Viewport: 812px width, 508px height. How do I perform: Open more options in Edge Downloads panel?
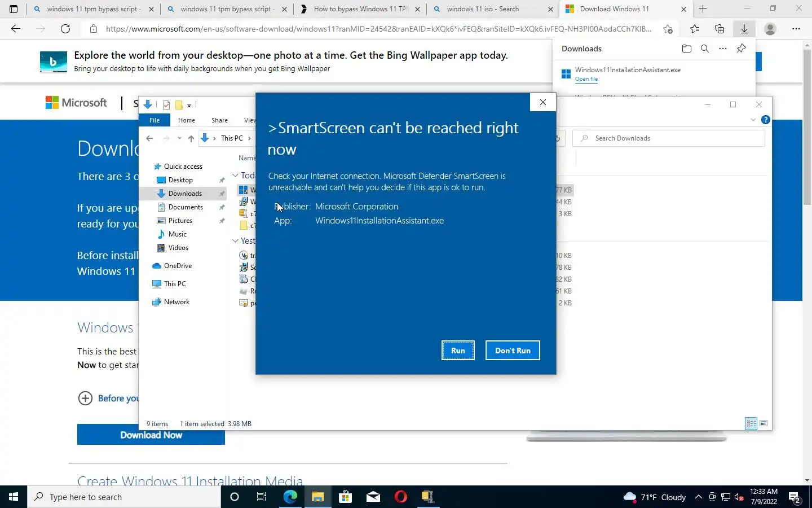tap(723, 49)
